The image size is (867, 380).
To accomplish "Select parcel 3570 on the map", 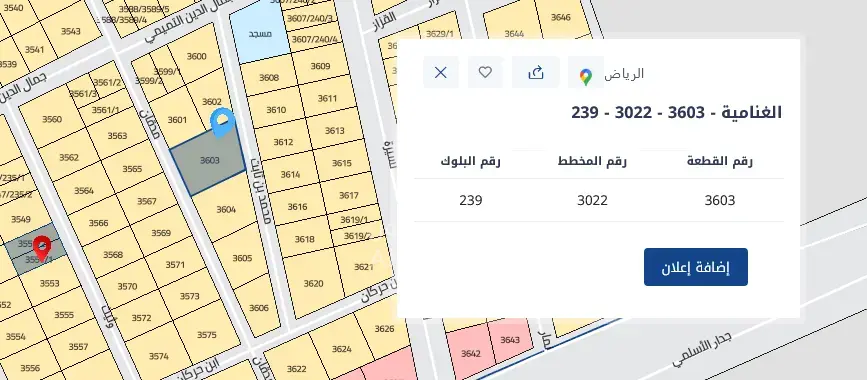I will 127,286.
